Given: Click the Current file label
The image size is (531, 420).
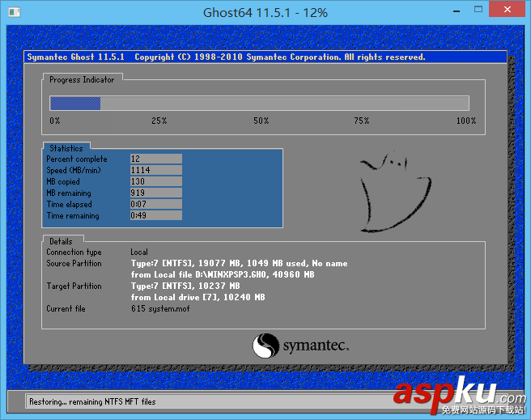Looking at the screenshot, I should pos(66,308).
